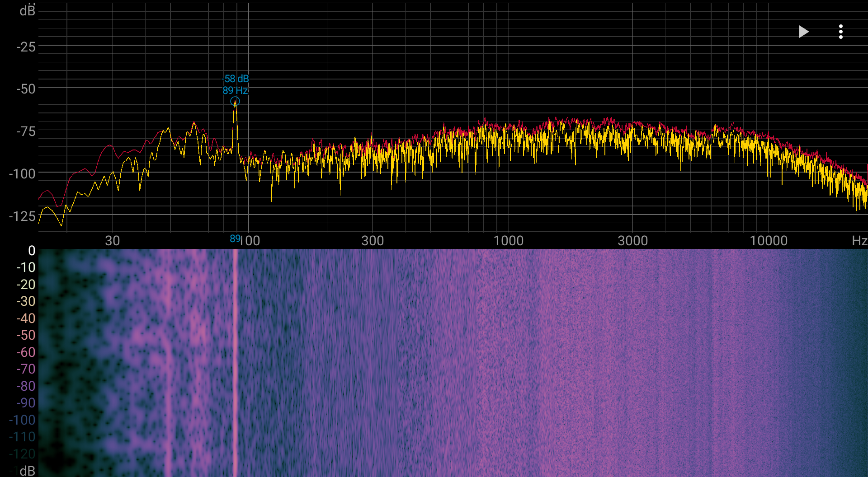
Task: Click the -58 dB peak readout label
Action: 235,79
